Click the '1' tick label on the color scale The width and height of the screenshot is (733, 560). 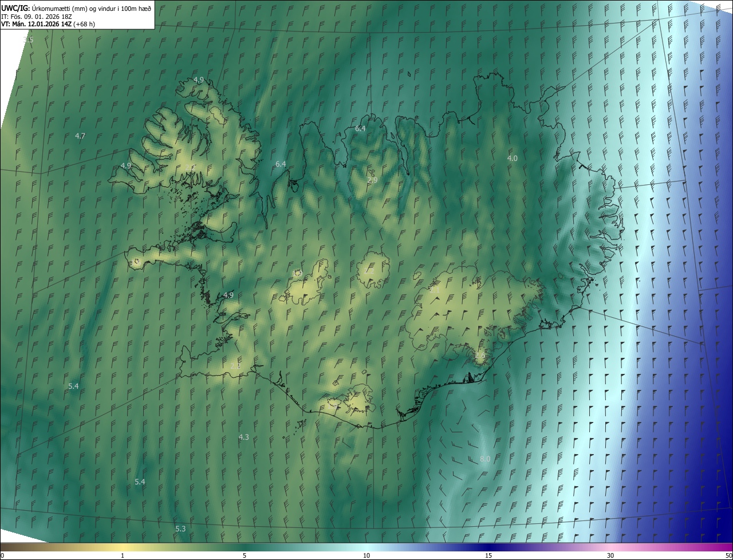tap(123, 555)
